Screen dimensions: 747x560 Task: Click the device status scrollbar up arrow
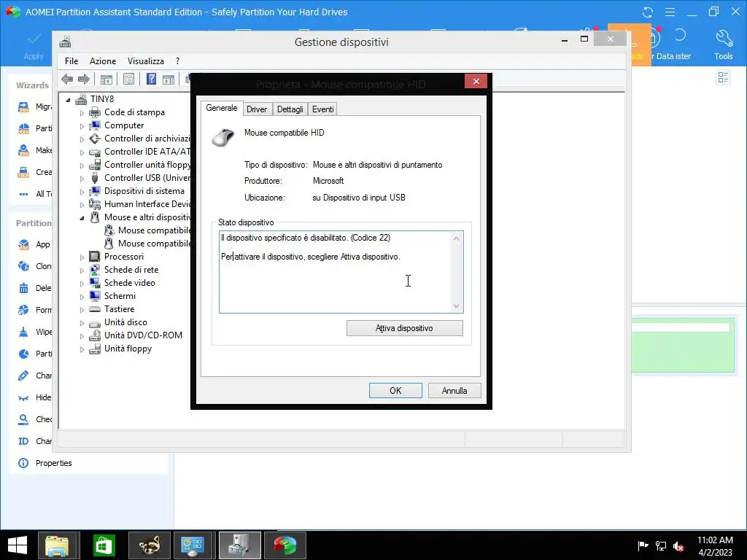tap(457, 238)
